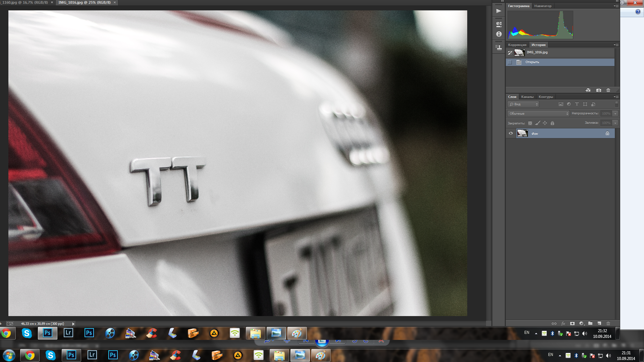This screenshot has height=362, width=644.
Task: Close the IMG_1016.jpg document tab
Action: 115,2
